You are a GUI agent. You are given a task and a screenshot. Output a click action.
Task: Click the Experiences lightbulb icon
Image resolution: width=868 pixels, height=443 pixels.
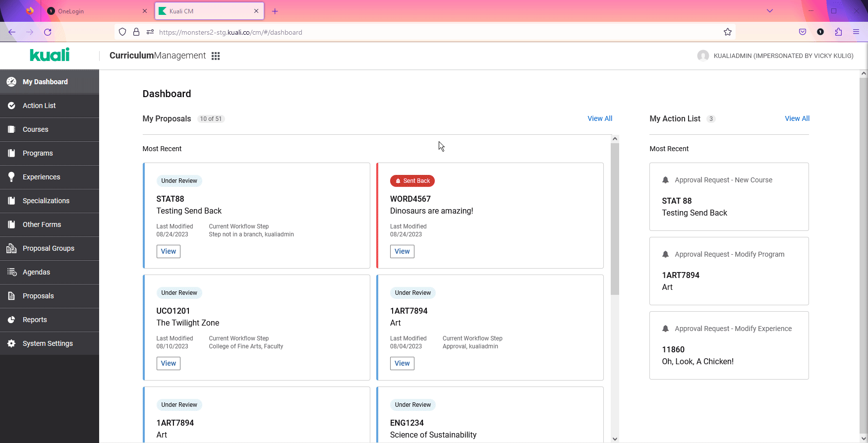tap(11, 177)
